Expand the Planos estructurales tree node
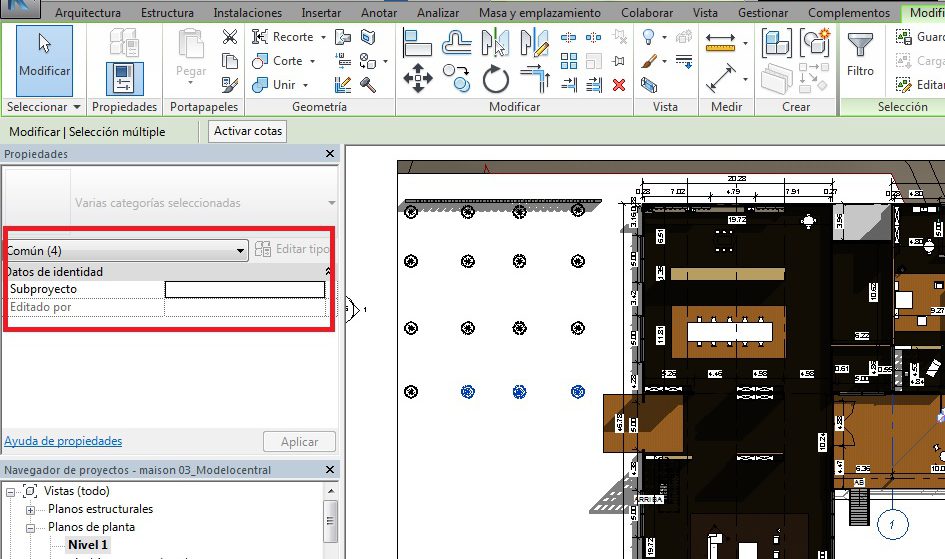 (30, 509)
